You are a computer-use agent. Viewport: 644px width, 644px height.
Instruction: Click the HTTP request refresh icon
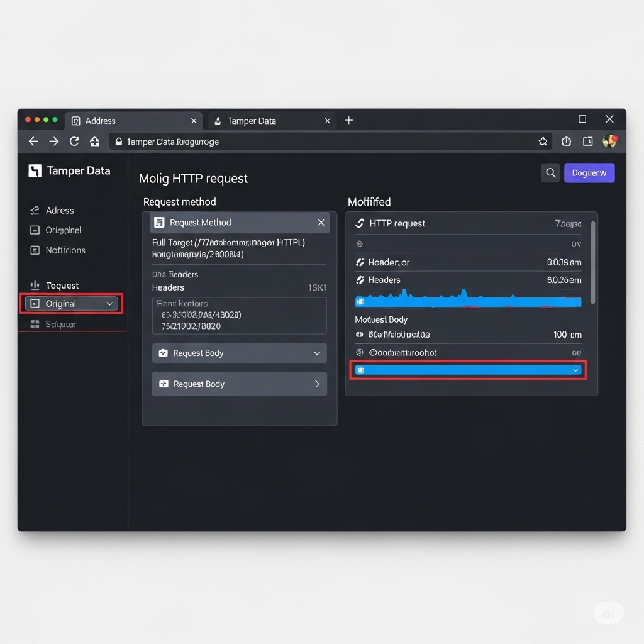click(x=360, y=223)
